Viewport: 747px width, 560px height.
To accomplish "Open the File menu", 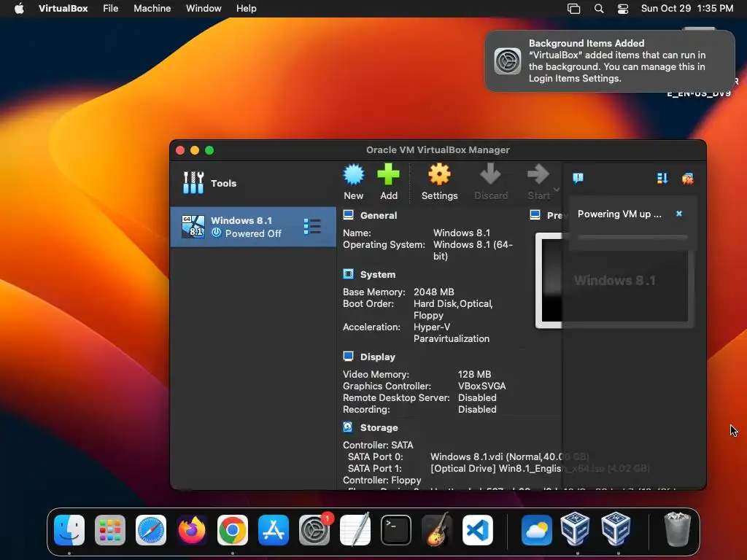I will (x=111, y=9).
